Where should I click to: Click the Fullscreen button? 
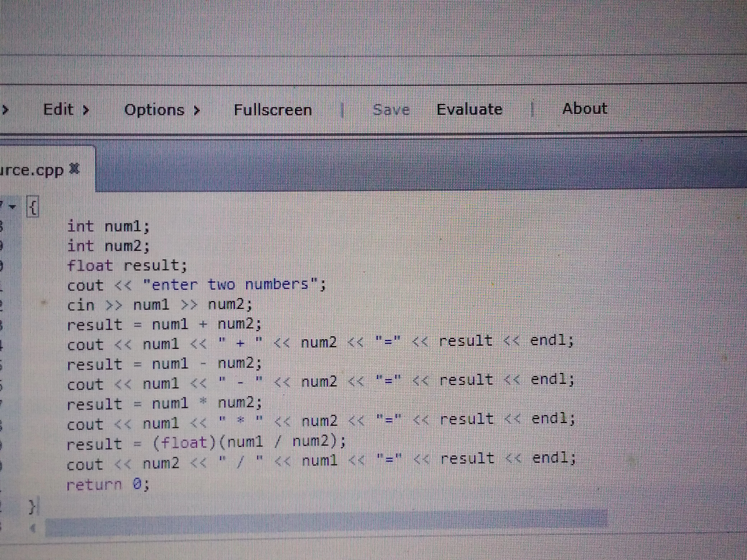click(x=273, y=110)
